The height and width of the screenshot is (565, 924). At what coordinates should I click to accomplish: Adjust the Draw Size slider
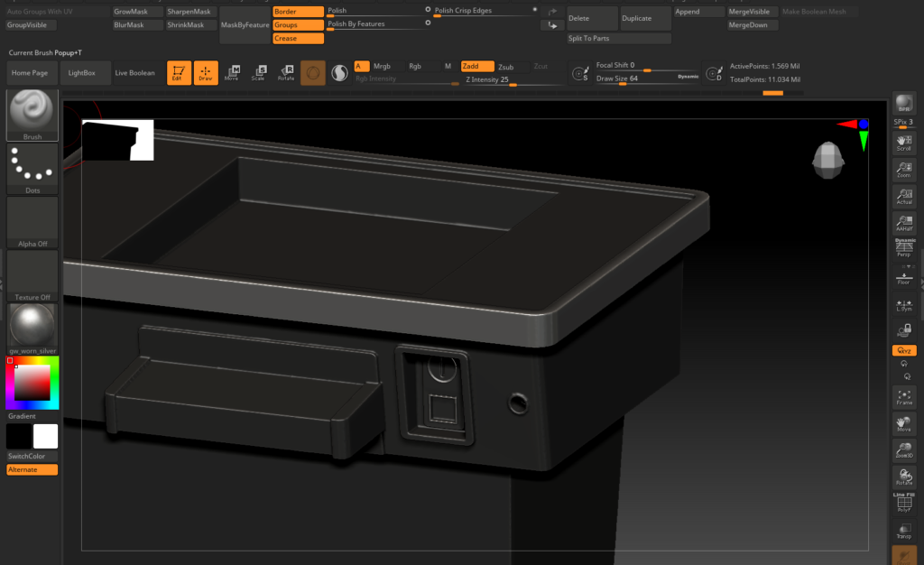646,79
